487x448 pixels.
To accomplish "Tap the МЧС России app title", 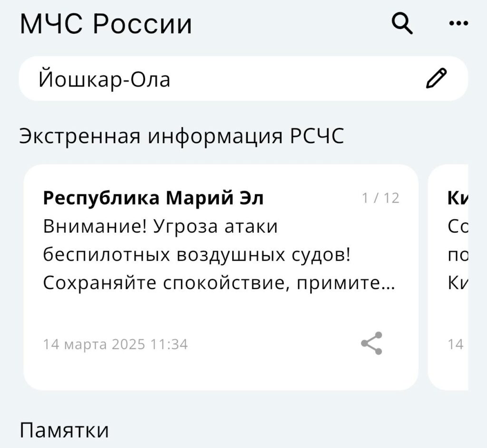I will (x=106, y=24).
